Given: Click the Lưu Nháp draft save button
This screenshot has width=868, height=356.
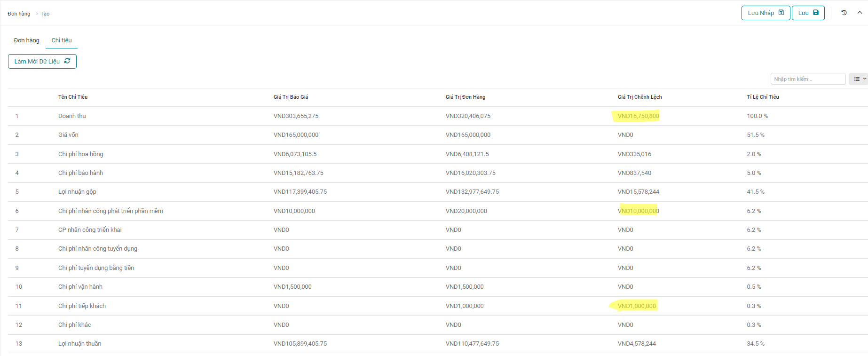Looking at the screenshot, I should (765, 13).
